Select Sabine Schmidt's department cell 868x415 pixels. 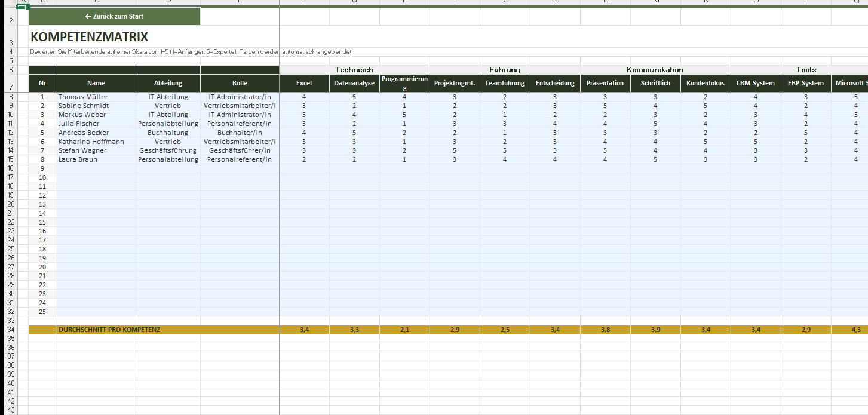coord(168,106)
